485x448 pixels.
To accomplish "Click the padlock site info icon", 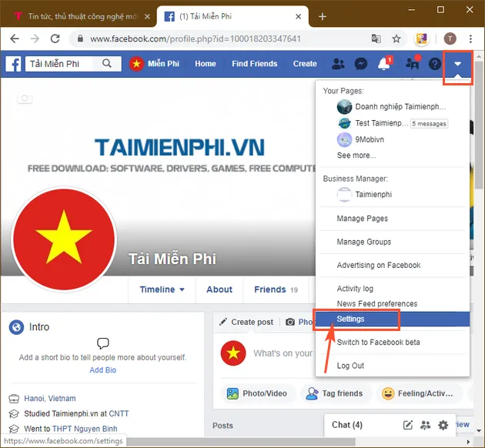I will [80, 38].
